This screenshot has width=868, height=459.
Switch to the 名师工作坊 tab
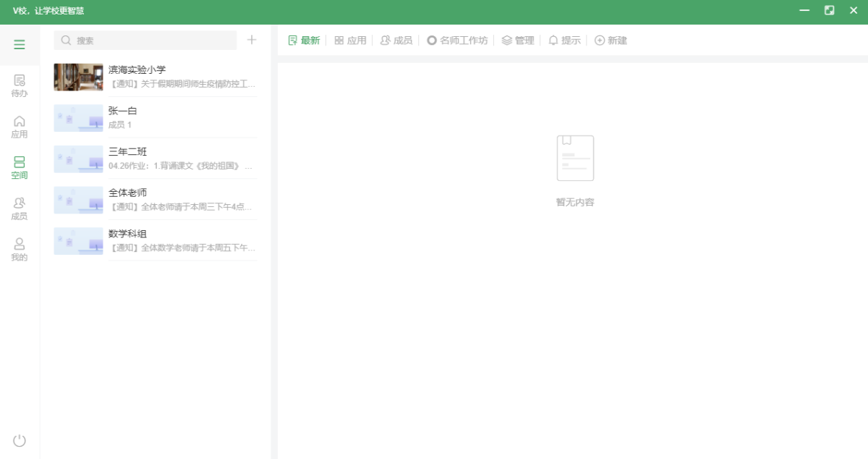tap(456, 41)
